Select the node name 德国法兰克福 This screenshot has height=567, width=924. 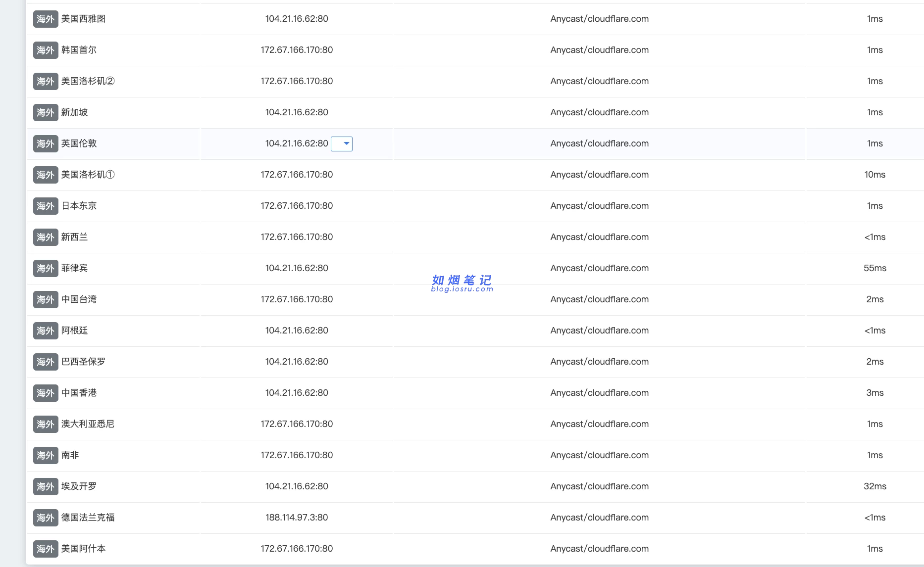tap(88, 518)
